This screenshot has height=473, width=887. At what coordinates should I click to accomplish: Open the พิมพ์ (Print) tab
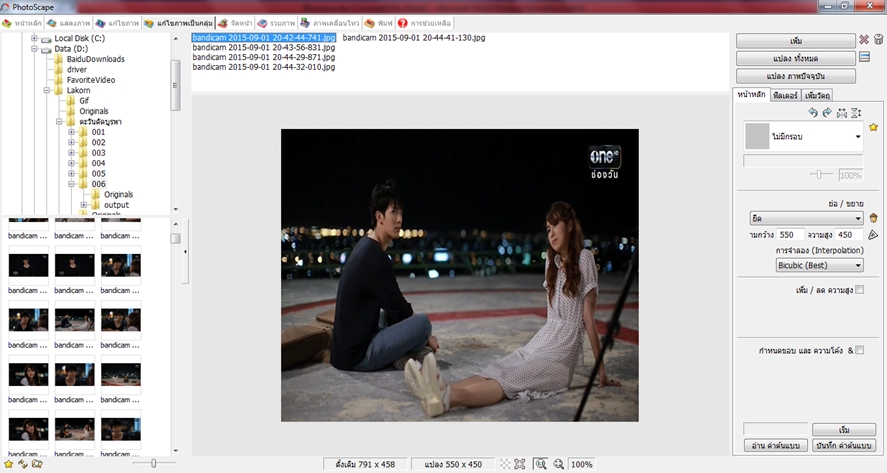click(378, 23)
